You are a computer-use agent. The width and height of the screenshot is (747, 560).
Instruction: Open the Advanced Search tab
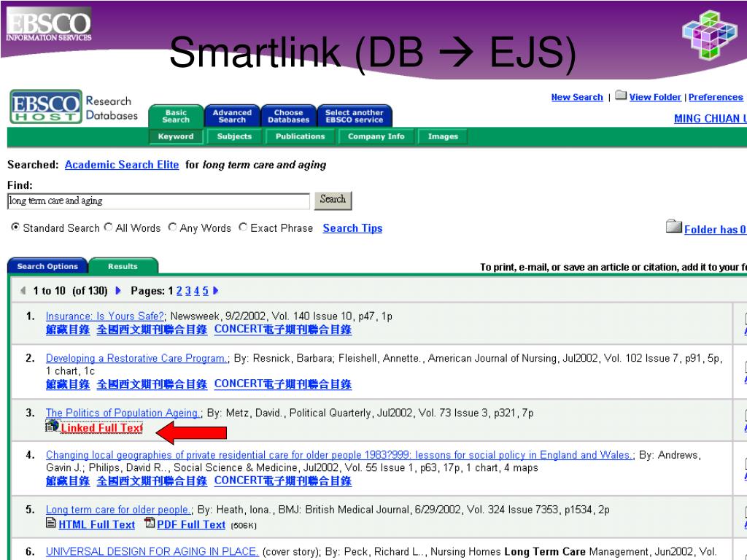click(232, 116)
